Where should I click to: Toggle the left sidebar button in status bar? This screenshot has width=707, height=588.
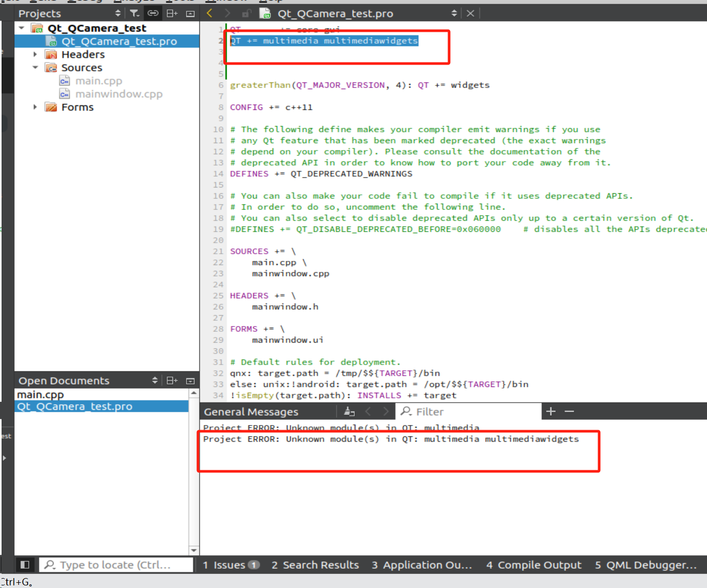pos(25,565)
